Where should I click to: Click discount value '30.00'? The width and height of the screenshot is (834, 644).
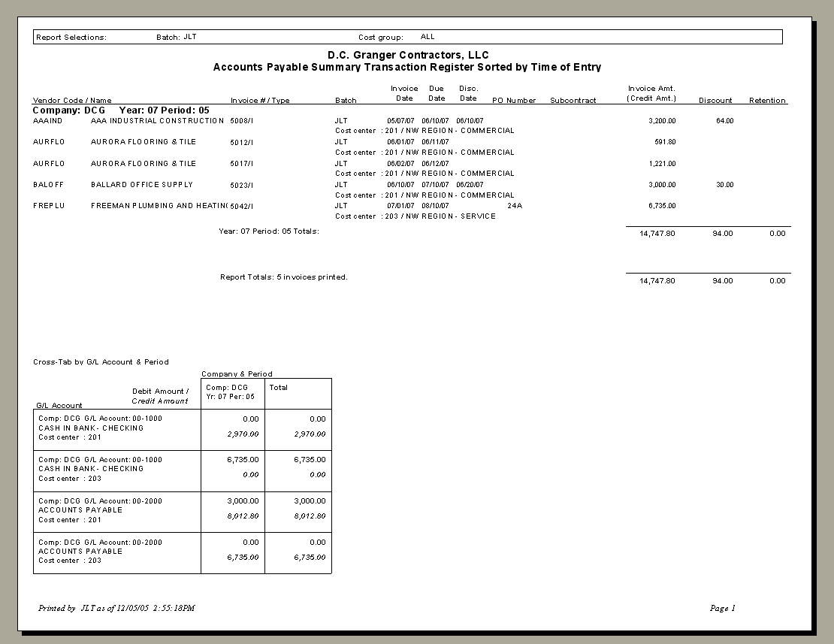[x=725, y=185]
